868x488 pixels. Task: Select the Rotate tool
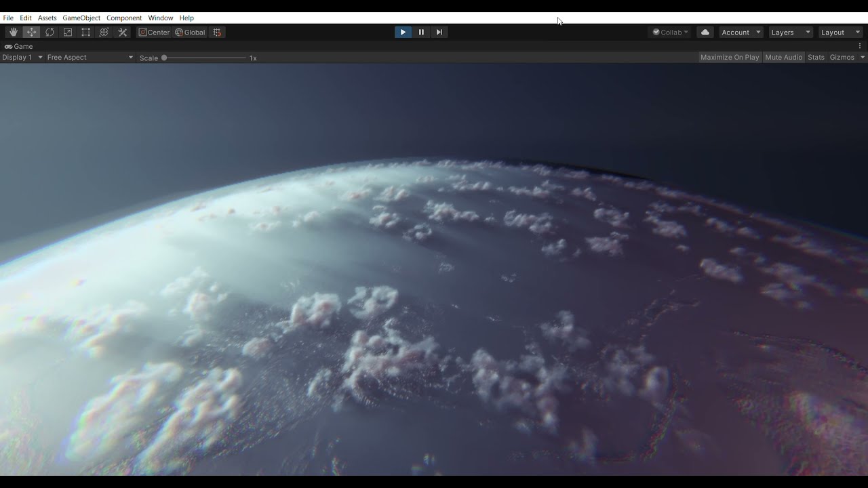tap(50, 33)
